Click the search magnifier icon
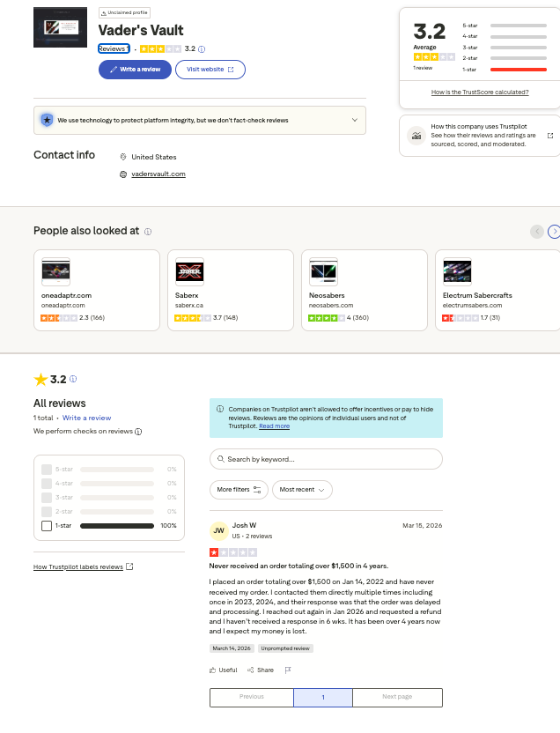This screenshot has width=560, height=733. [220, 459]
